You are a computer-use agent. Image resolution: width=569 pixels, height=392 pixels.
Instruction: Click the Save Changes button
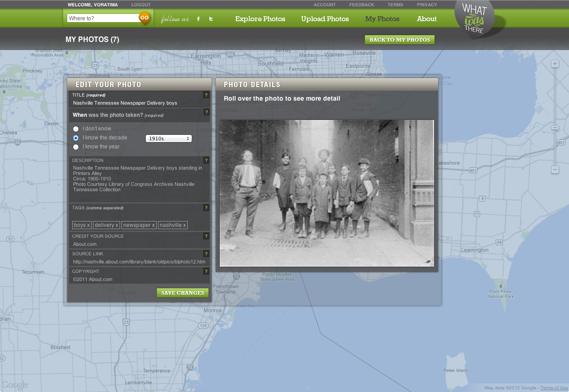tap(183, 293)
